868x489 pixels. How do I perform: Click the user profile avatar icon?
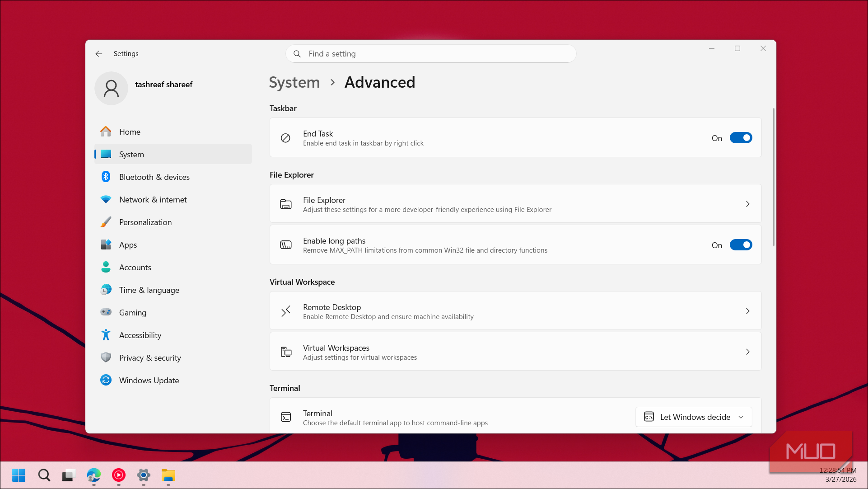(111, 88)
